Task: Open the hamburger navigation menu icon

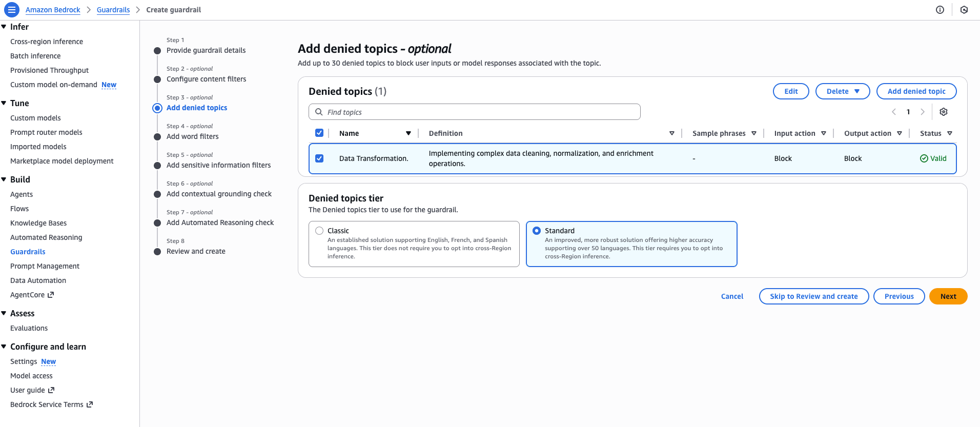Action: [11, 10]
